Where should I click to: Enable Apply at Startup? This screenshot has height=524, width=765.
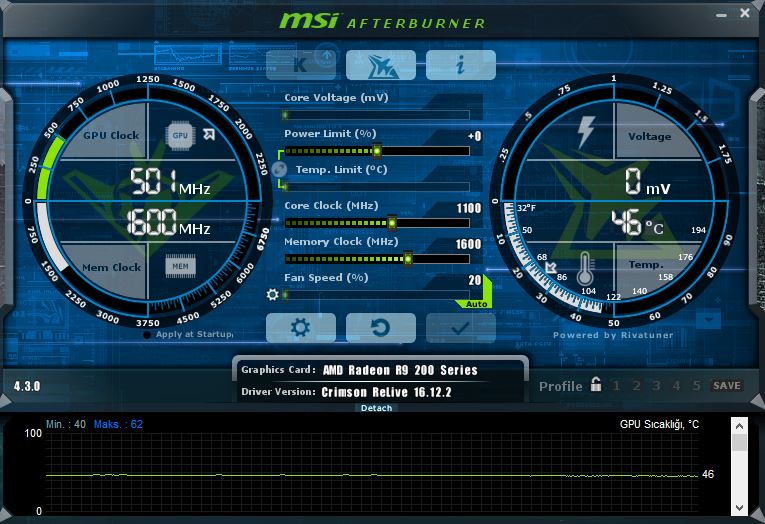147,335
